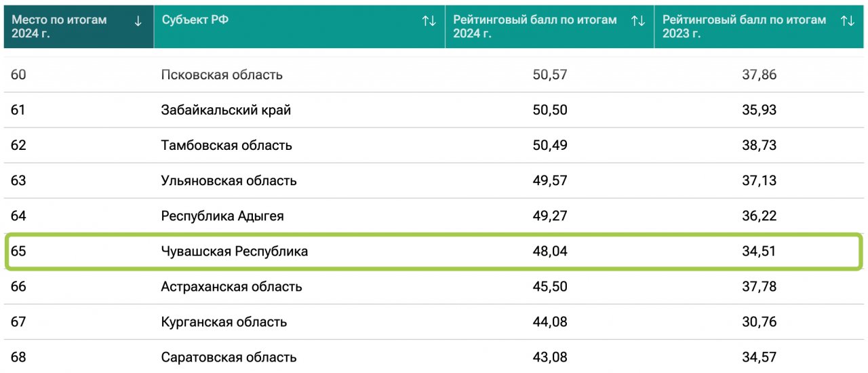Click Рейтинговый балл по итогам 2024 г. header text

click(x=534, y=26)
